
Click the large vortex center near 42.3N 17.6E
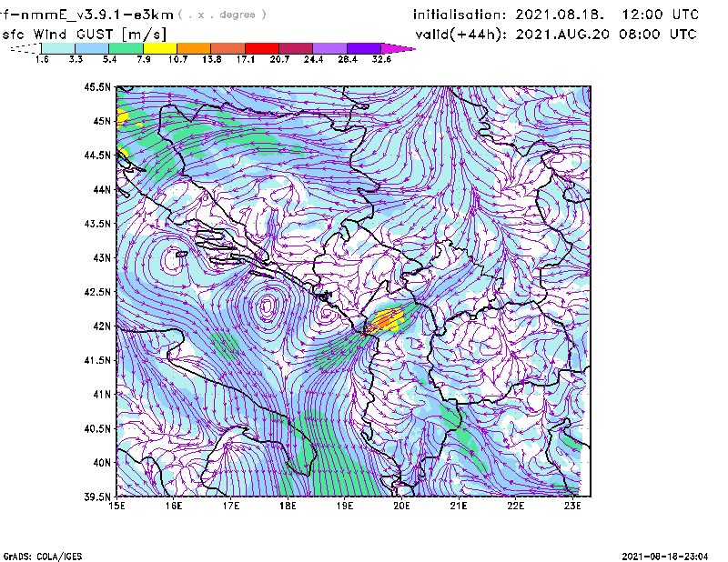(x=267, y=307)
